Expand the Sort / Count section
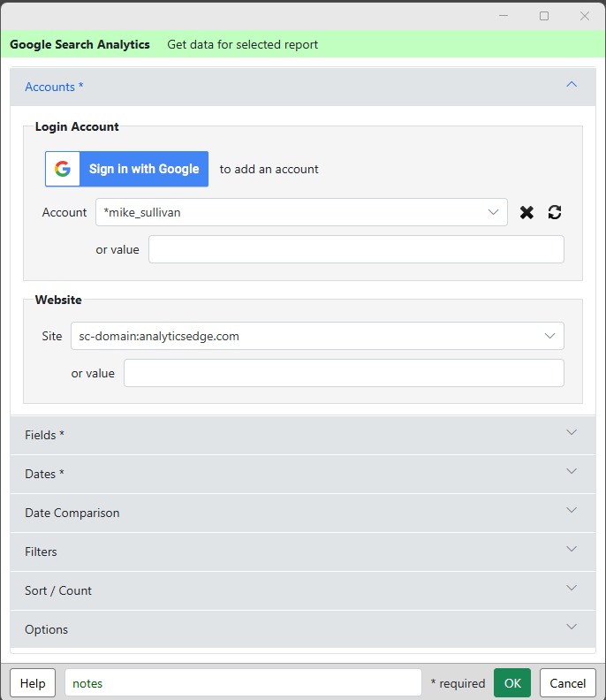This screenshot has width=606, height=700. tap(303, 590)
